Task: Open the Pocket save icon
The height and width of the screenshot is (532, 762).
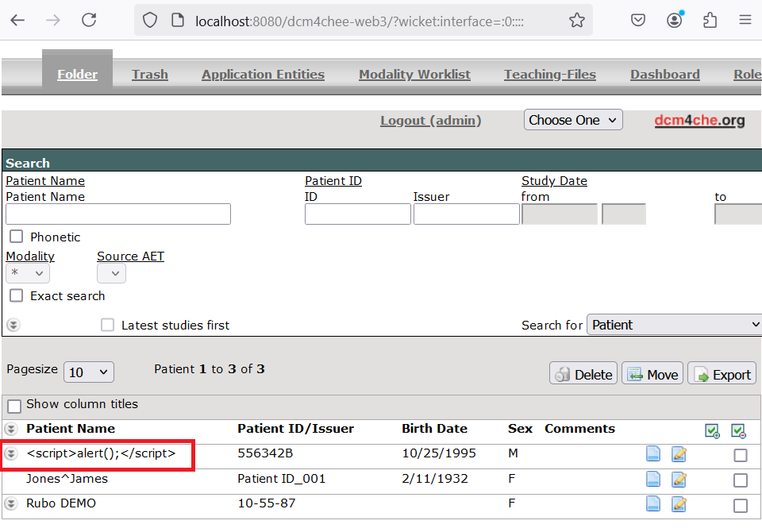Action: 638,21
